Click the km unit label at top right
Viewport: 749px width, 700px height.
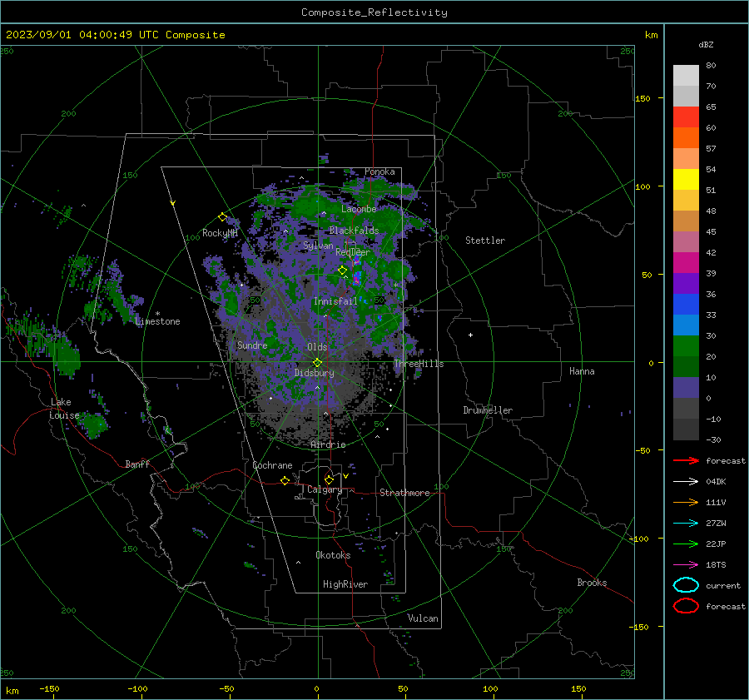651,35
